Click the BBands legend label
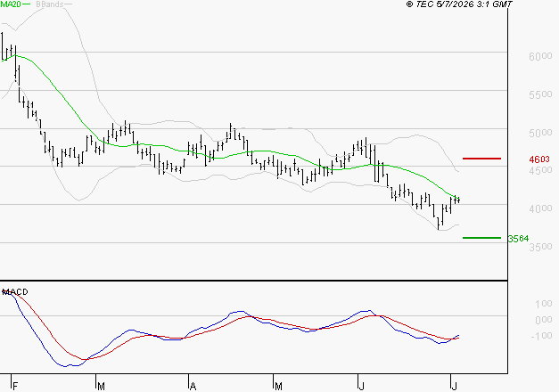 50,4
